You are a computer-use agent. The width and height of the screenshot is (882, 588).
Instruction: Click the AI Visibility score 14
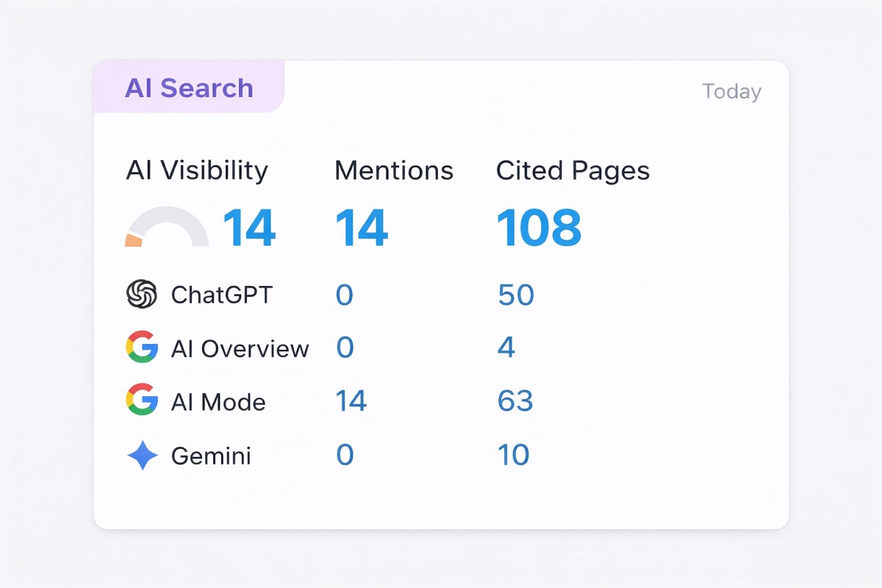249,228
